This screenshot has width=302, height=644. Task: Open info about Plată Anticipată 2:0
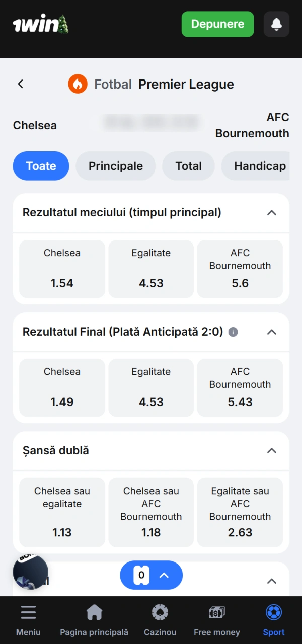coord(233,332)
